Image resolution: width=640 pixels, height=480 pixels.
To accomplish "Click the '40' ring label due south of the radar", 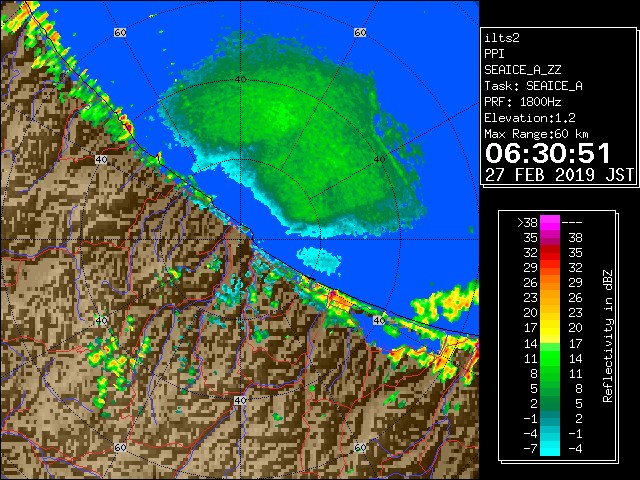I will tap(240, 400).
